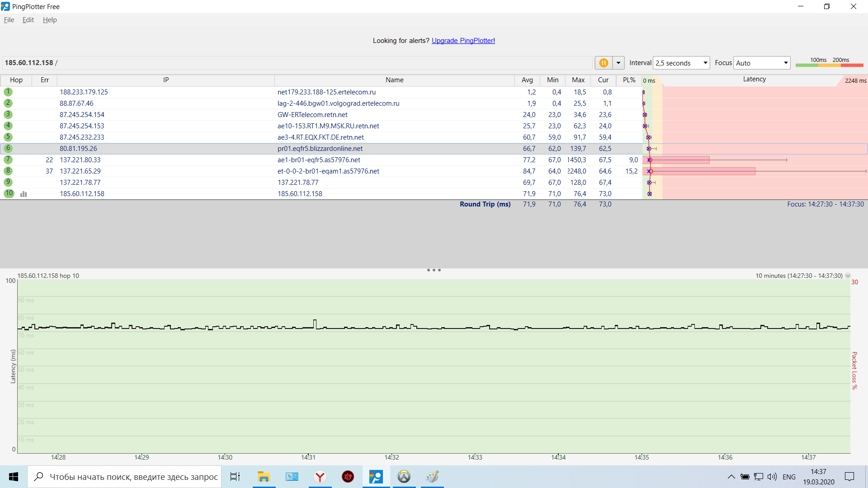Click the Upgrade PingPlotter link
This screenshot has height=488, width=868.
463,41
